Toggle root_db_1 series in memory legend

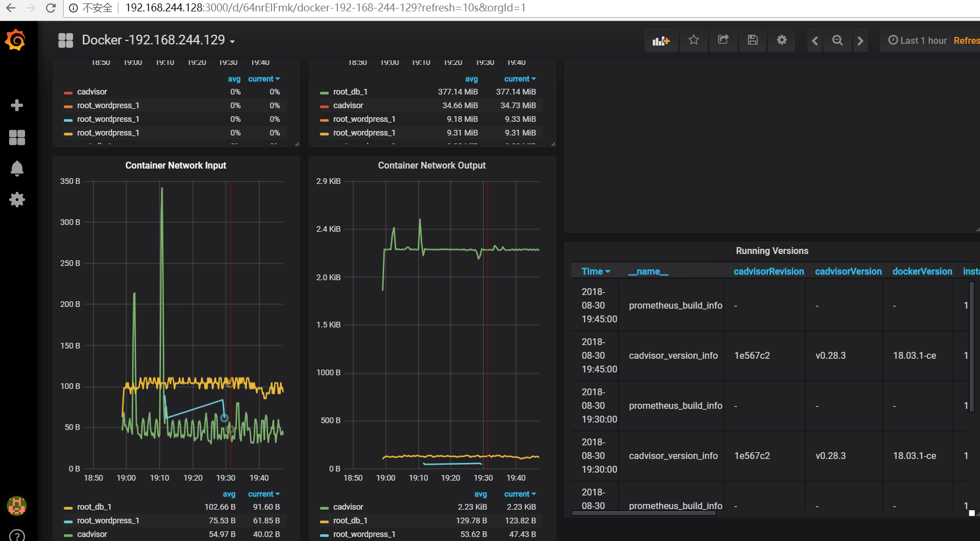point(351,92)
